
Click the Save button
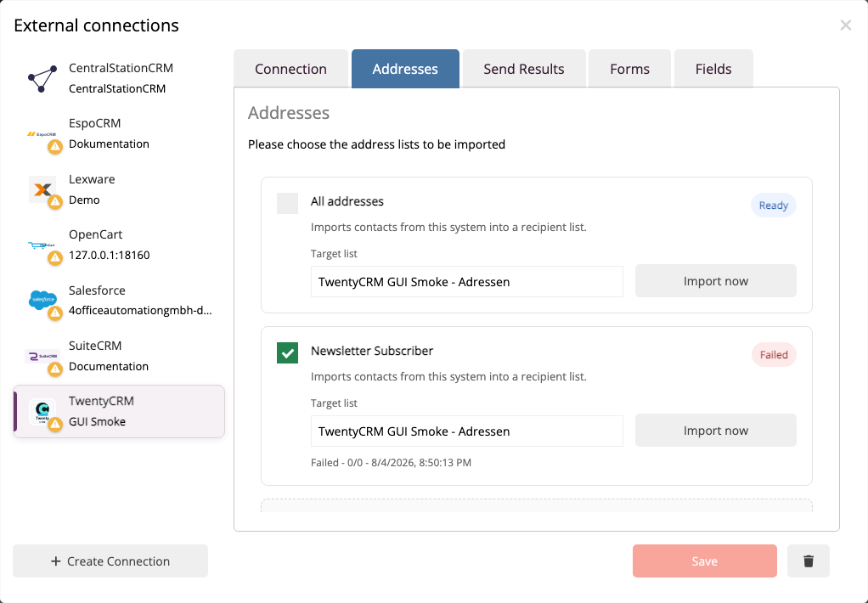(705, 561)
